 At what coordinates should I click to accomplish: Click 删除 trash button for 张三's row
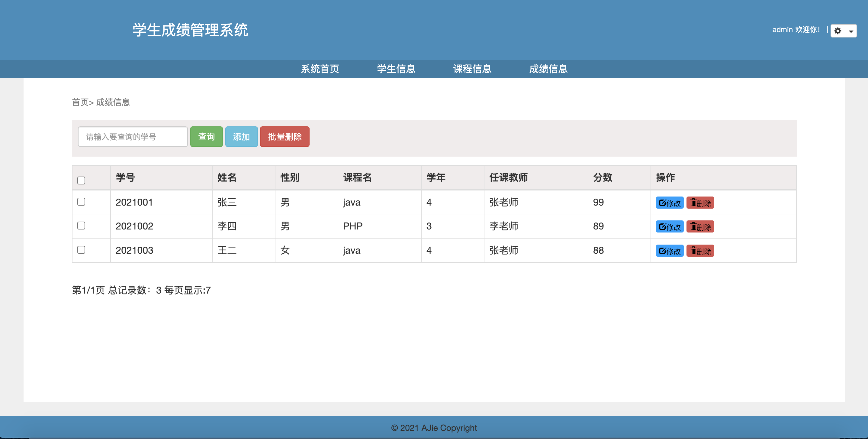tap(700, 203)
